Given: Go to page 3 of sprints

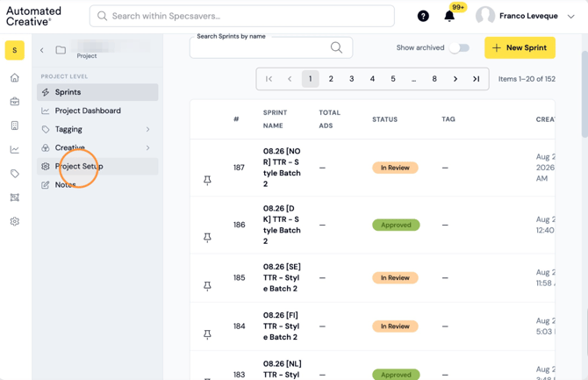Looking at the screenshot, I should pos(351,79).
